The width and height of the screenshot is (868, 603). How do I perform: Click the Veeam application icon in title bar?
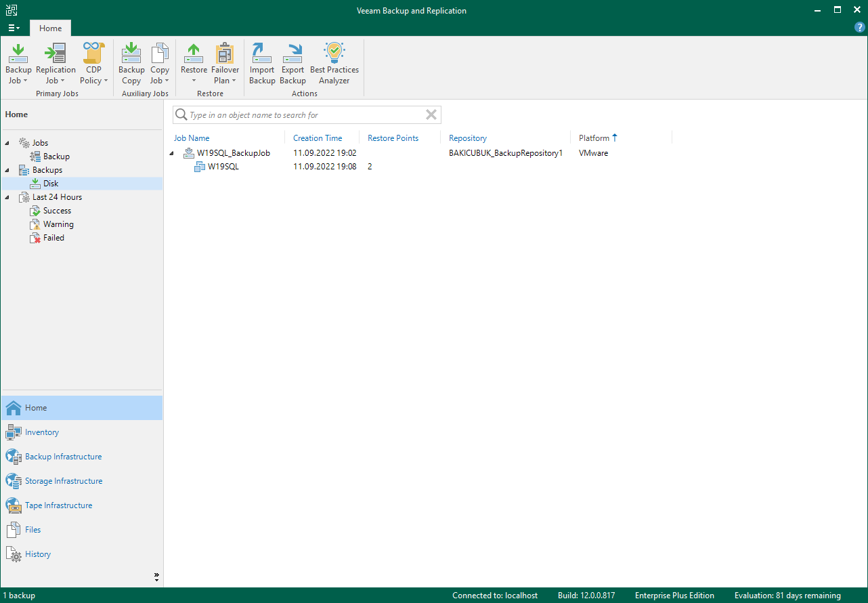click(12, 10)
